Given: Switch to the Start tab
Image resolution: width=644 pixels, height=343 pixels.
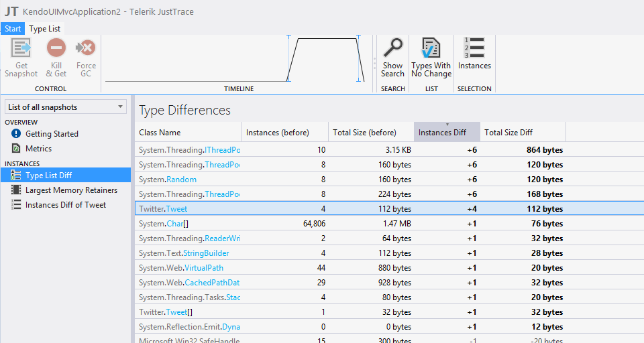Looking at the screenshot, I should click(13, 29).
